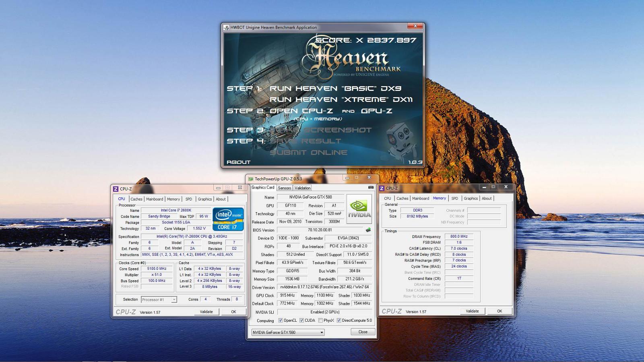Click Validate in left CPU-Z window
Image resolution: width=644 pixels, height=362 pixels.
(206, 312)
